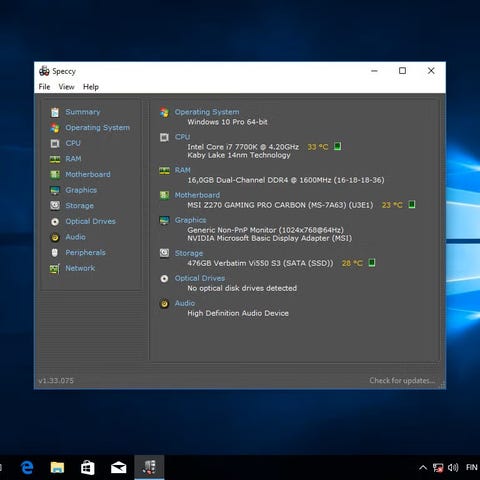This screenshot has width=480, height=480.
Task: Click the Motherboard icon in sidebar
Action: pyautogui.click(x=55, y=175)
